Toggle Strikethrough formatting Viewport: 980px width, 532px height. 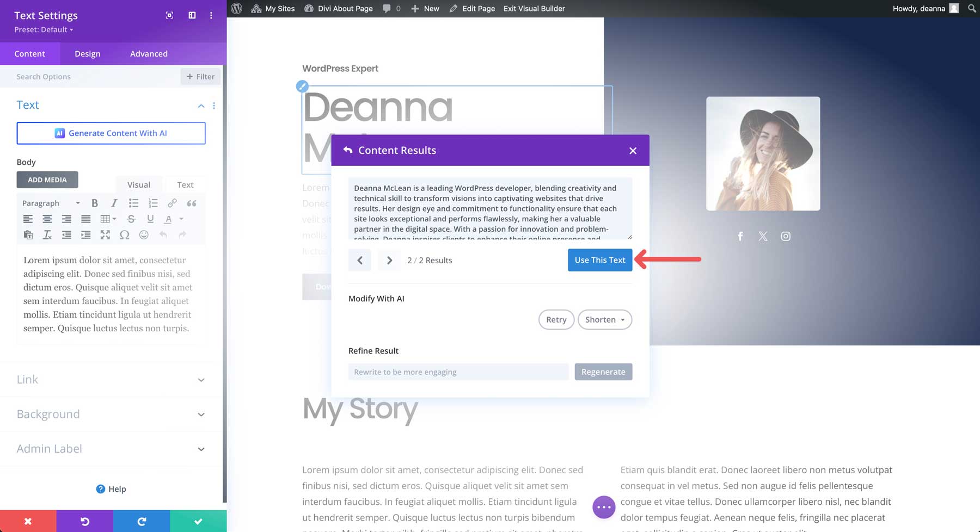click(x=131, y=219)
